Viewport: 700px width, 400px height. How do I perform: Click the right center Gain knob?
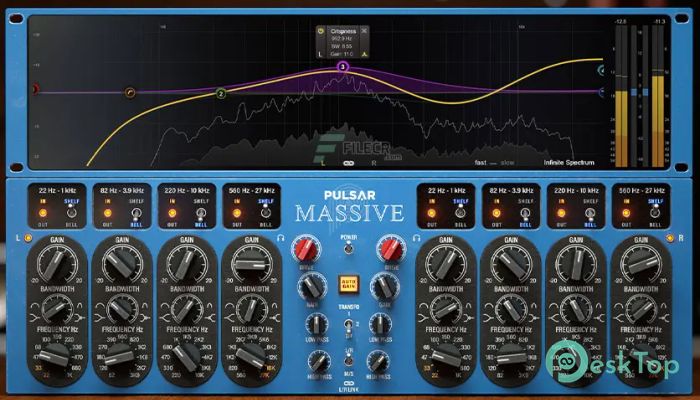pos(385,287)
